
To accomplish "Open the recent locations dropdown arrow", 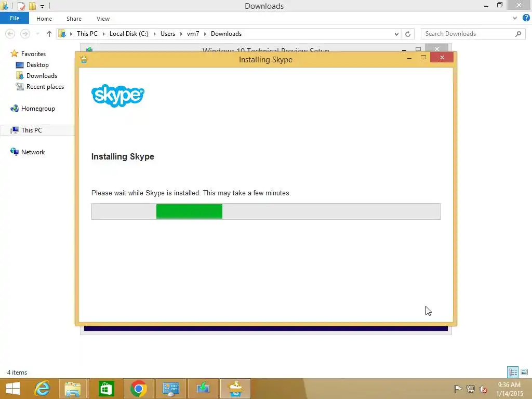I will (x=37, y=34).
